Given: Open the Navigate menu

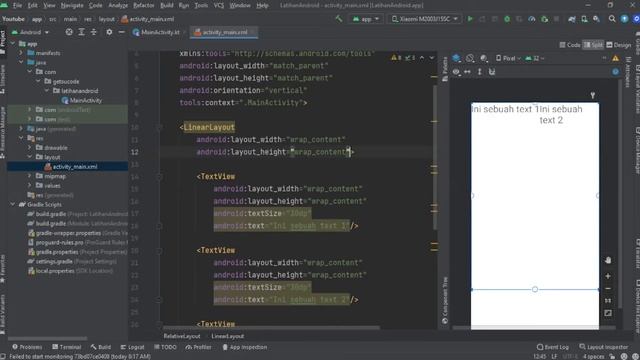Looking at the screenshot, I should pos(72,5).
